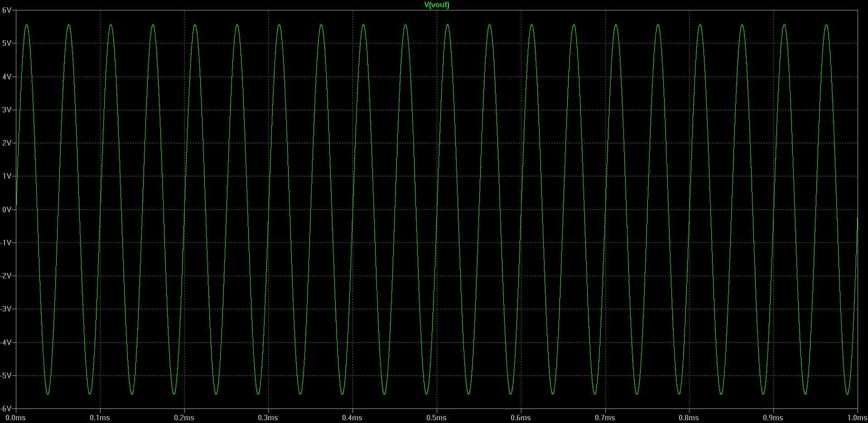Image resolution: width=868 pixels, height=423 pixels.
Task: Click the 2V vertical axis label
Action: point(6,143)
